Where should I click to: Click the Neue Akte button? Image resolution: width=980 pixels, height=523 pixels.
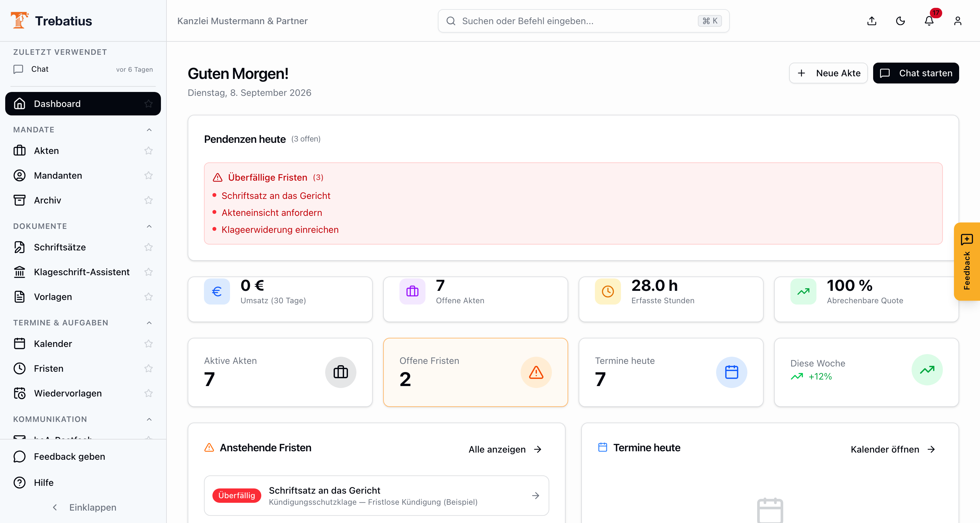pos(828,73)
